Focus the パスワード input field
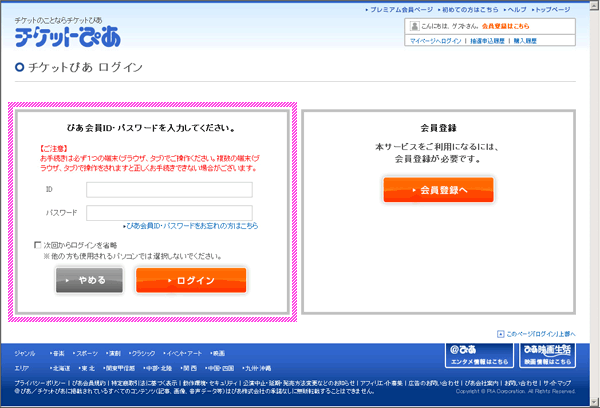This screenshot has width=600, height=408. [169, 213]
